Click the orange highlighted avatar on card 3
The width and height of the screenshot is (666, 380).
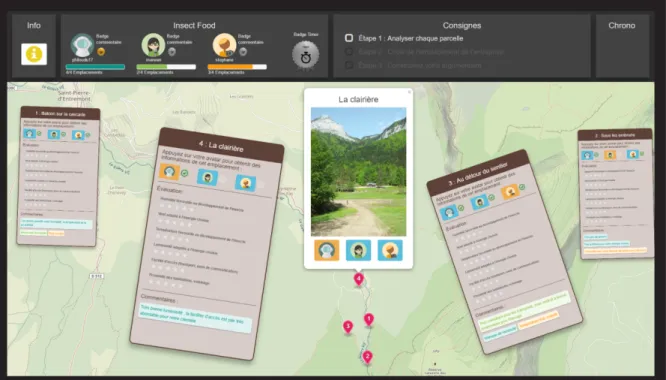point(510,192)
